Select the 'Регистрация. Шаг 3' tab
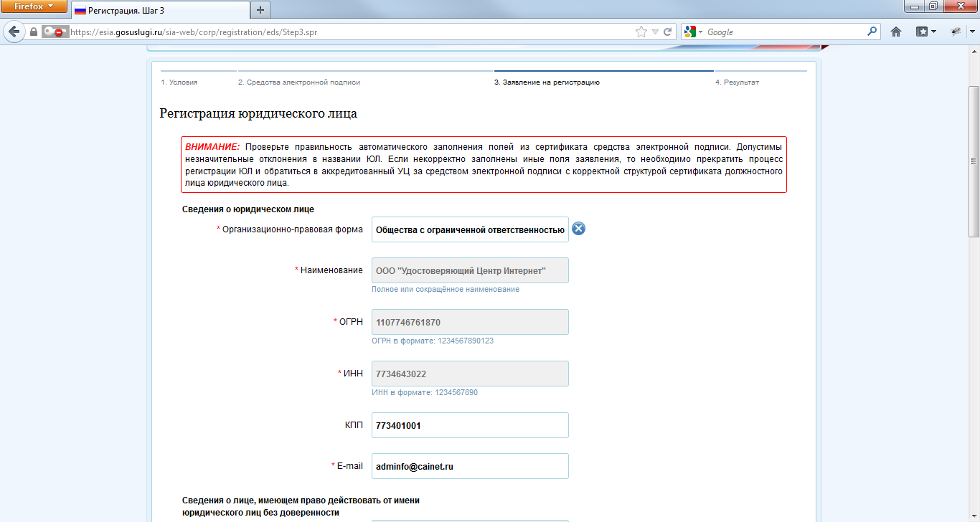Image resolution: width=980 pixels, height=522 pixels. [159, 10]
